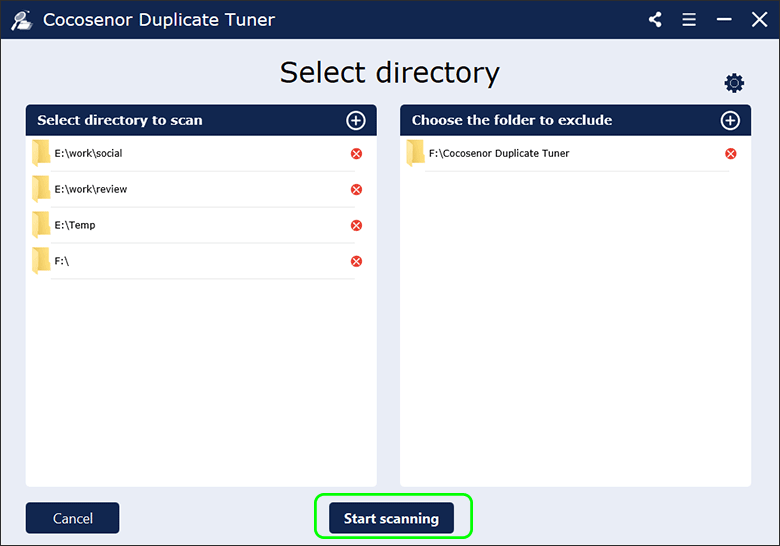
Task: Click folder icon beside F:\ entry
Action: 41,261
